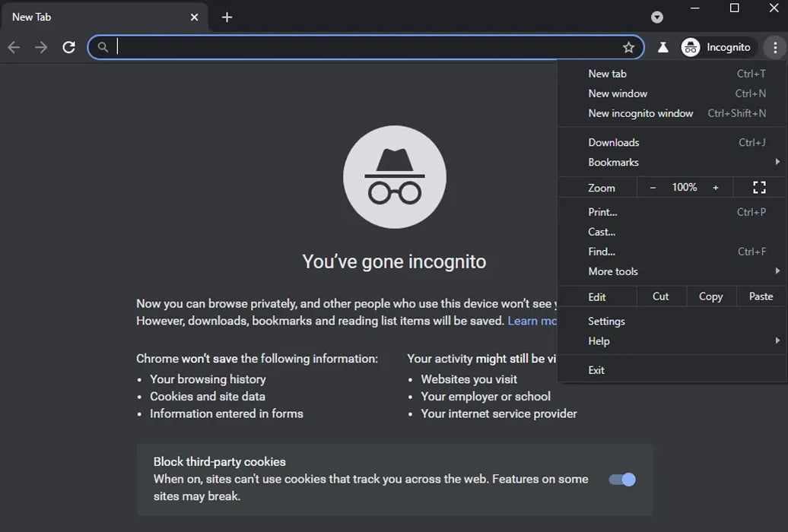Click the back navigation arrow
The height and width of the screenshot is (532, 788).
(14, 47)
